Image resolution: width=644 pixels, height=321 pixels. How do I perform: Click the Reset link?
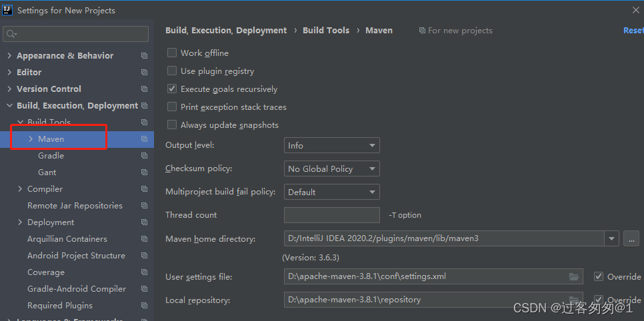tap(633, 31)
